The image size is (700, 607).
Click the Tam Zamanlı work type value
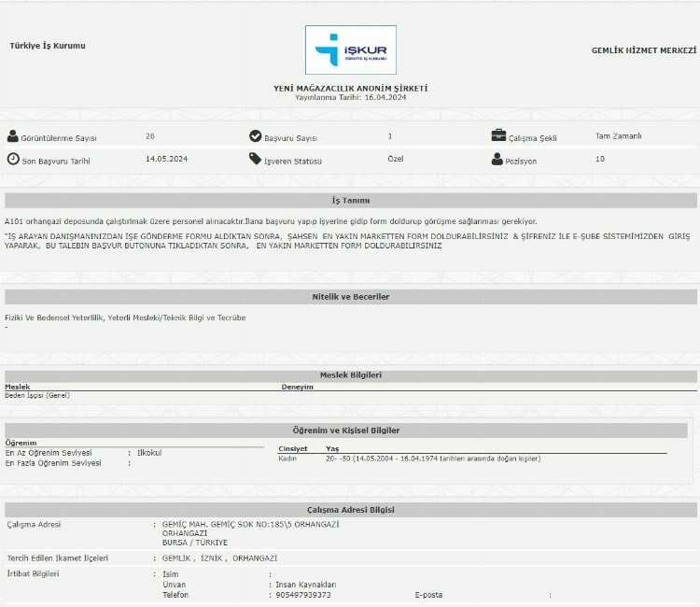click(x=619, y=136)
